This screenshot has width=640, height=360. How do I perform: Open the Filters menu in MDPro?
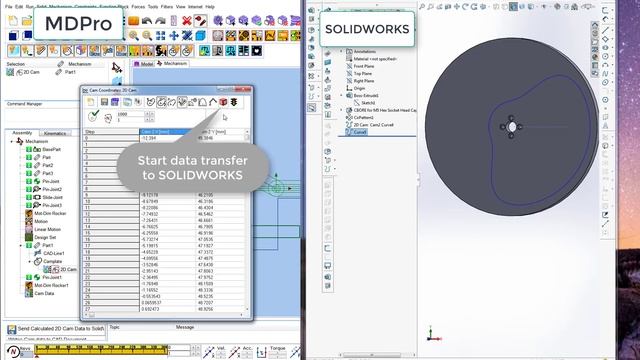pyautogui.click(x=167, y=7)
